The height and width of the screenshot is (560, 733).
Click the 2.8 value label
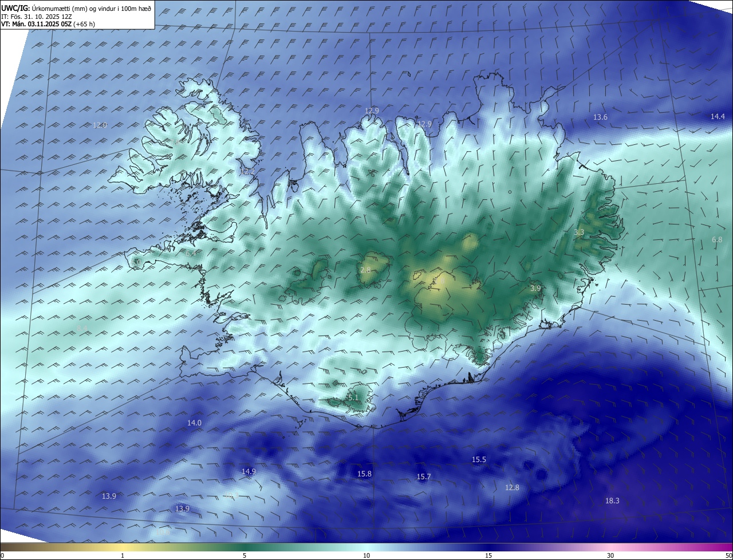[x=365, y=270]
